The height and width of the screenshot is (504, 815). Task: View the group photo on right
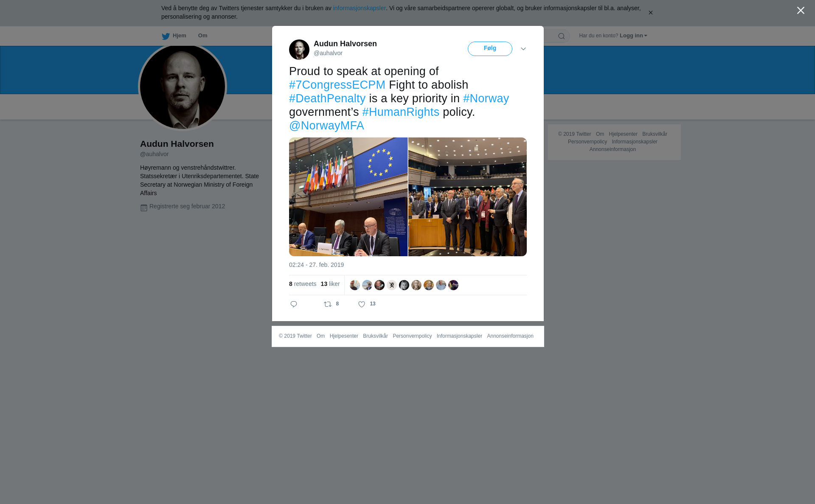(x=467, y=197)
